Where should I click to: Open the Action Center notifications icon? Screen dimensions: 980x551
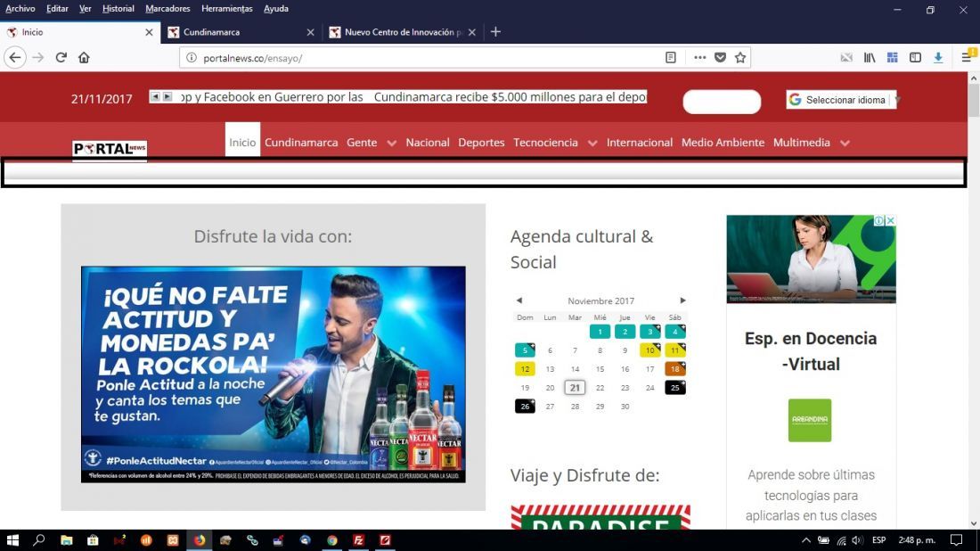pyautogui.click(x=956, y=540)
